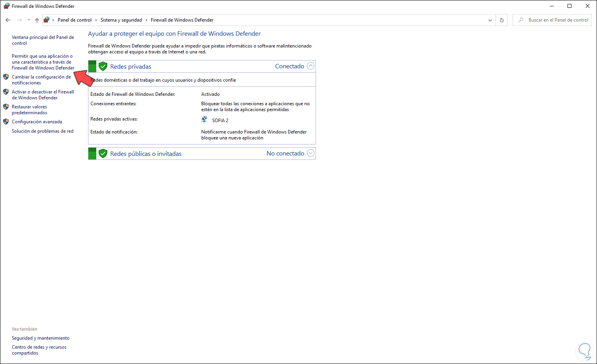Click the 'Notificarme cuando Firewall' description
Image resolution: width=597 pixels, height=364 pixels.
pos(254,135)
